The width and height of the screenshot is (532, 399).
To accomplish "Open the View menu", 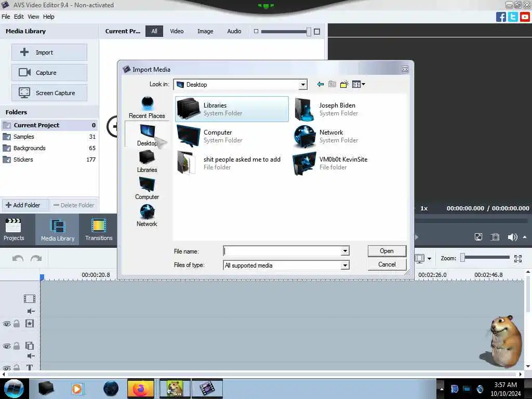I will coord(33,17).
